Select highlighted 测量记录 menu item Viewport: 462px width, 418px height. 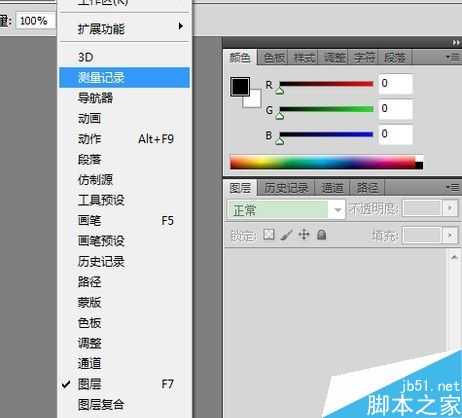[x=125, y=78]
